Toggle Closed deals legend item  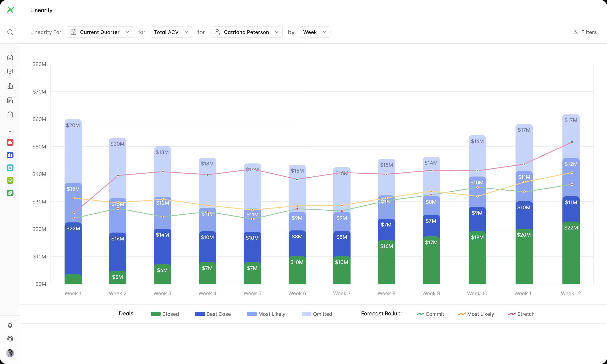coord(165,314)
